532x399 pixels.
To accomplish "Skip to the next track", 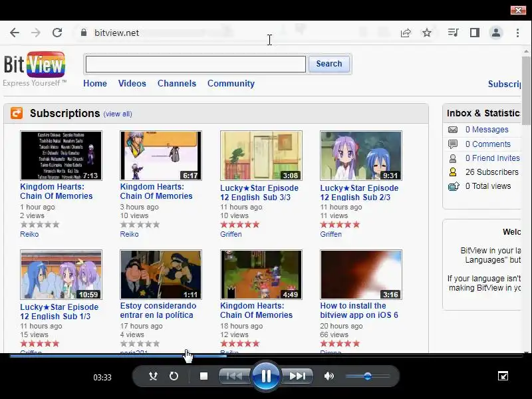I will 297,376.
